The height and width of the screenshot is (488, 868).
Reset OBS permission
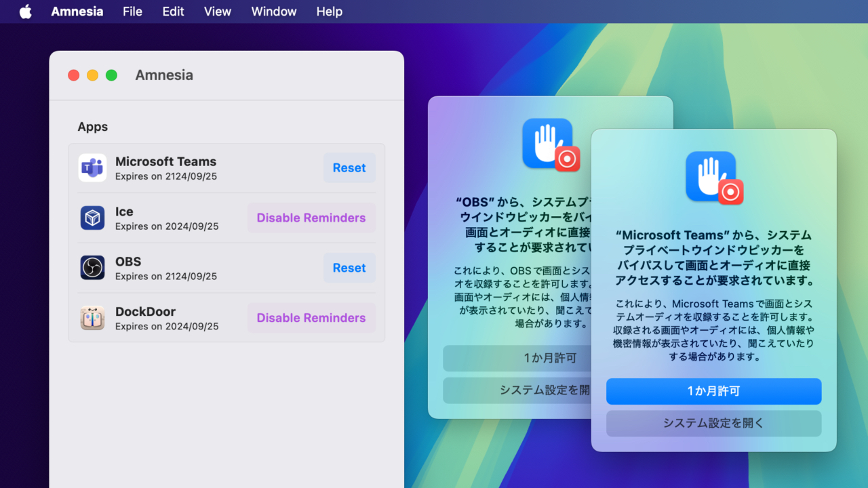tap(349, 268)
